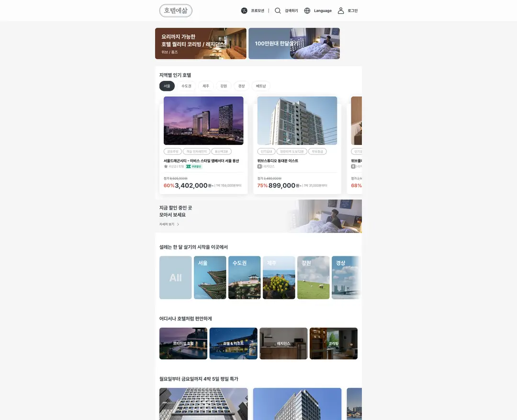
Task: Click the 지금 할인 중인 곳 banner image
Action: pos(325,216)
